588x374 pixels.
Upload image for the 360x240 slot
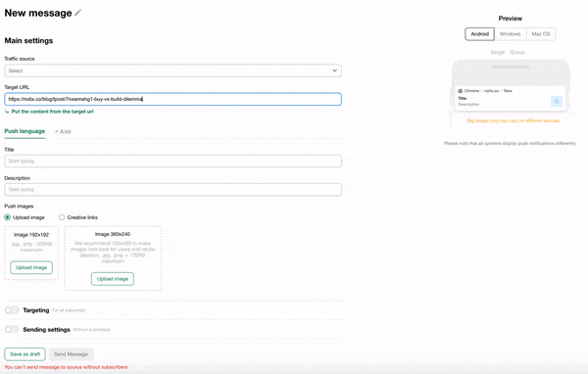(113, 279)
